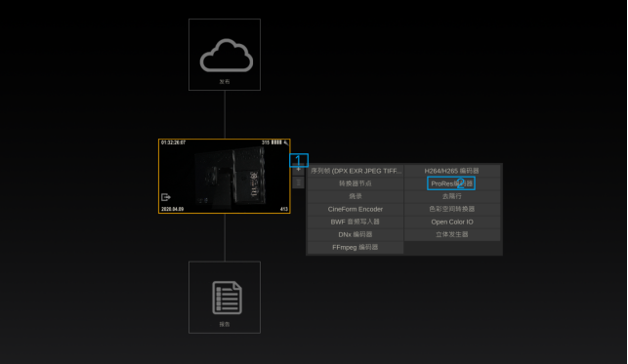Select the 烧录 burn-in option
The image size is (628, 364).
pyautogui.click(x=356, y=196)
